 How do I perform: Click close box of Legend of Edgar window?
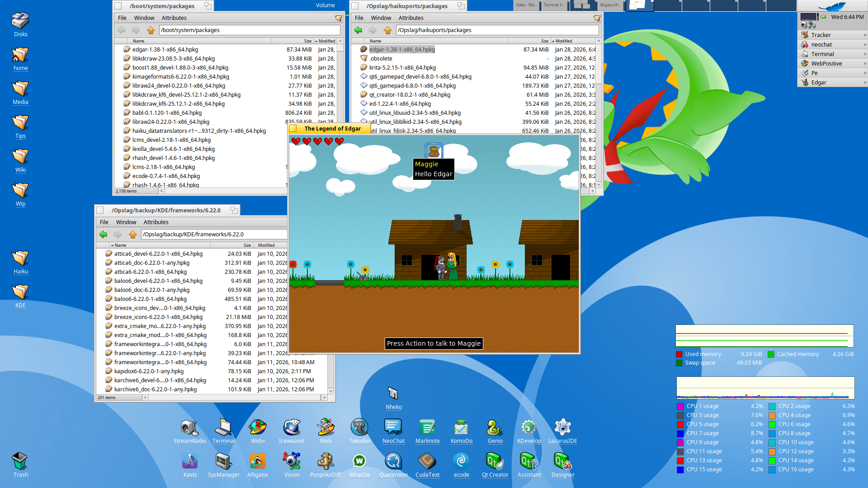[293, 129]
